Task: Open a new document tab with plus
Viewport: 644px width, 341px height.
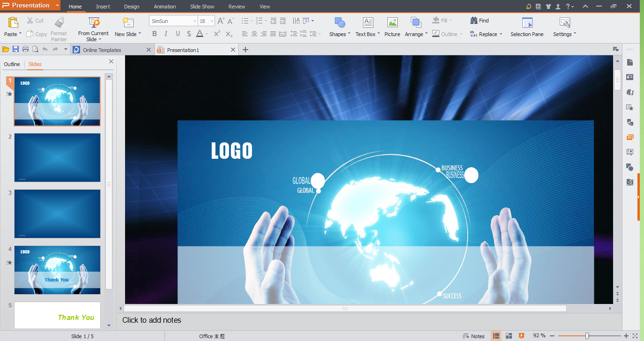Action: click(x=245, y=50)
